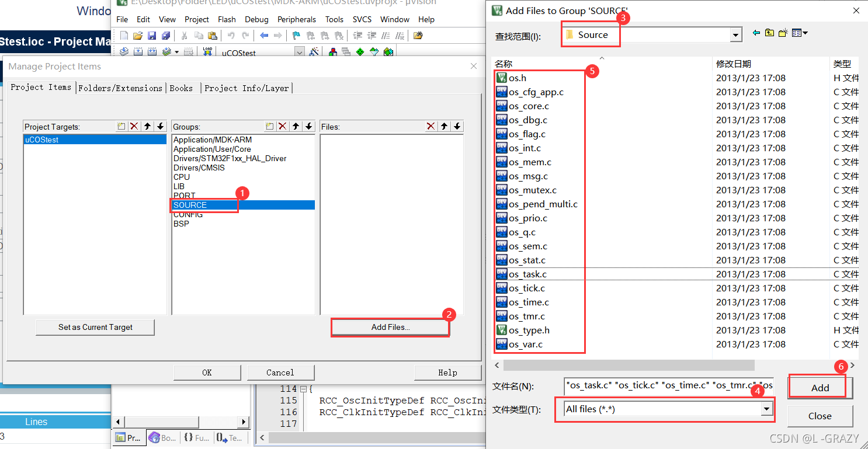Click Set as Current Target button
This screenshot has height=449, width=868.
click(95, 327)
